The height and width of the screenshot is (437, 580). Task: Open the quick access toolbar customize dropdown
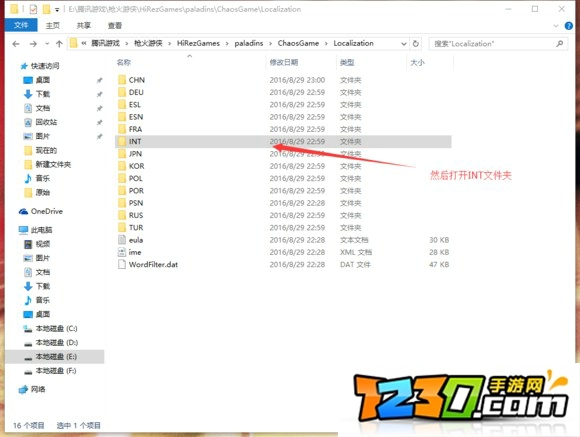pyautogui.click(x=57, y=10)
